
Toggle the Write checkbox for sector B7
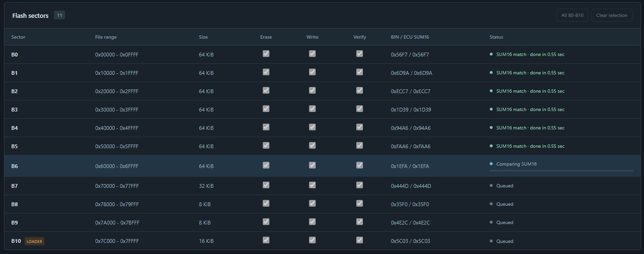click(x=312, y=185)
